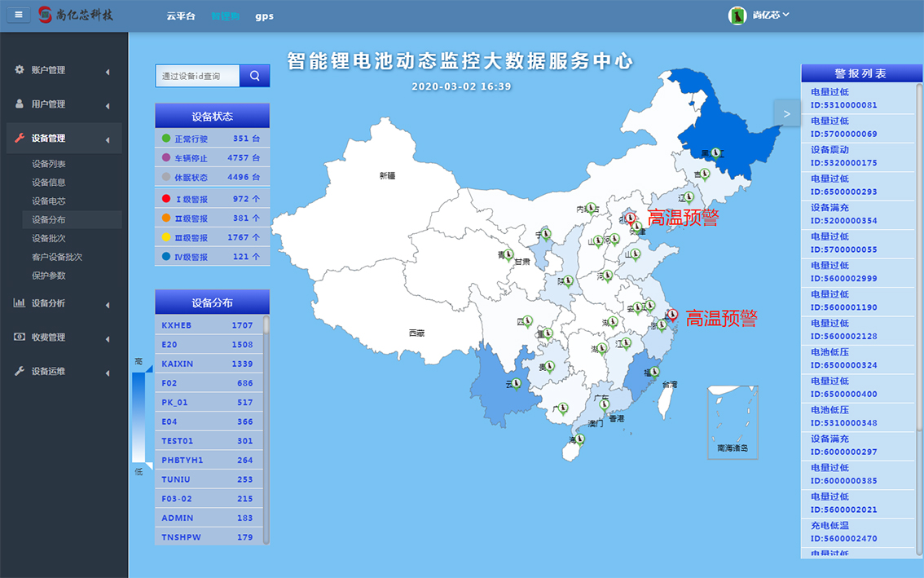The image size is (924, 578).
Task: Click the Qinghai device marker pin
Action: [507, 254]
